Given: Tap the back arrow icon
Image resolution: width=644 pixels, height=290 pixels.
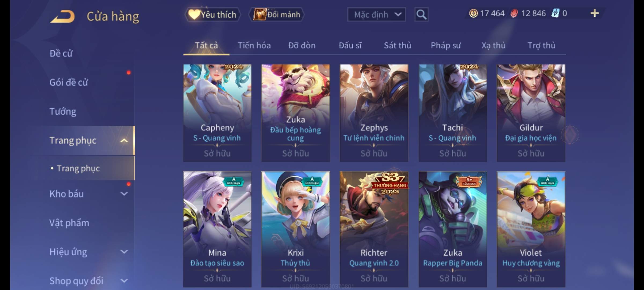Looking at the screenshot, I should coord(62,16).
